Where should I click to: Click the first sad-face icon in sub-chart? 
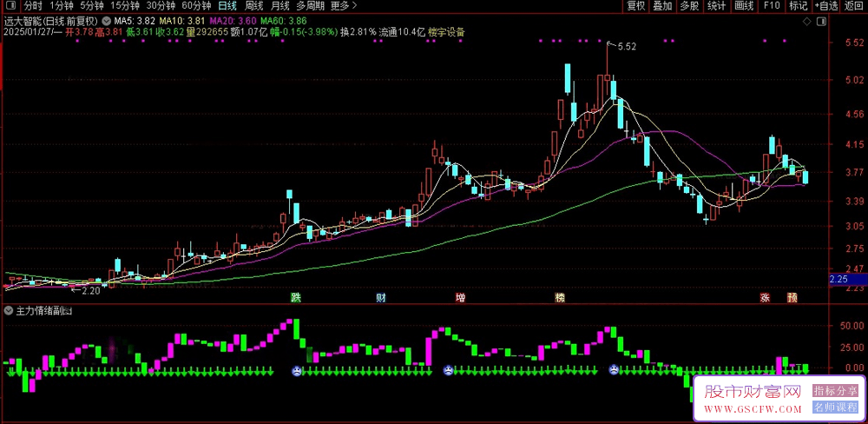[x=297, y=370]
